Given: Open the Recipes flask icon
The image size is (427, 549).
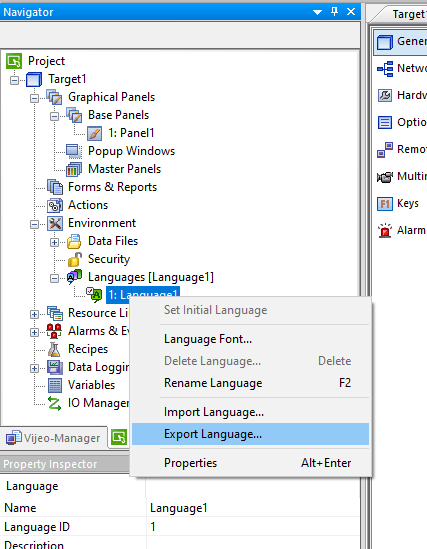Looking at the screenshot, I should pos(54,349).
